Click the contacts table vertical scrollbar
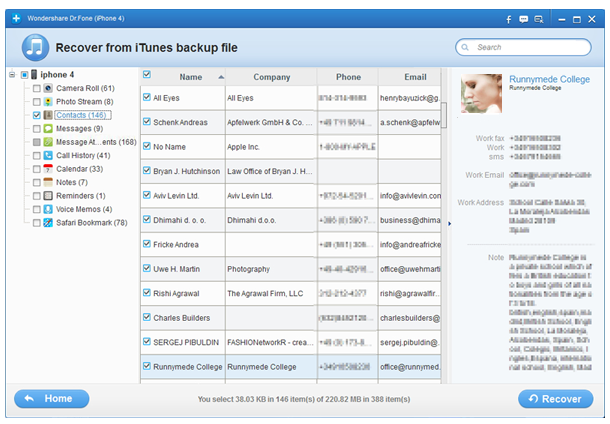Viewport: 610px width, 424px height. tap(444, 115)
